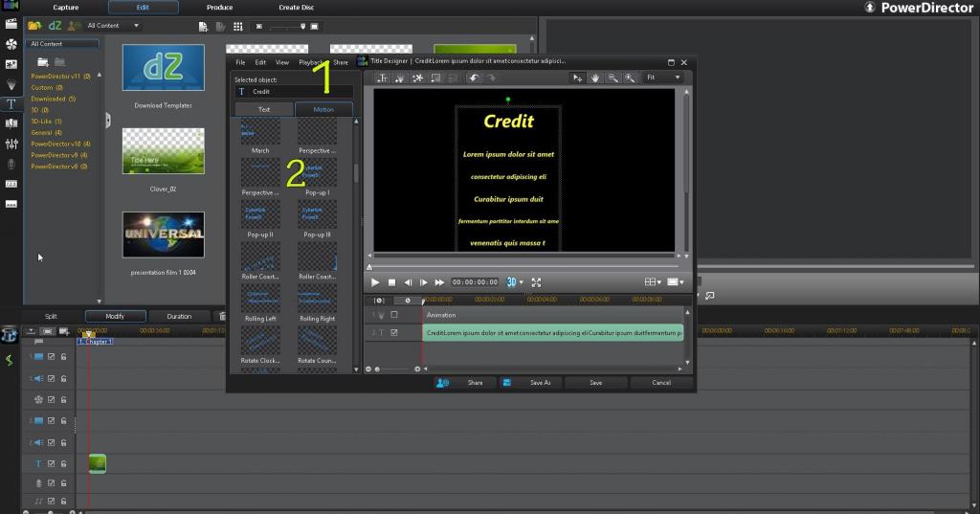Enable the Animation track checkbox
Screen dimensions: 980x514
[x=393, y=315]
